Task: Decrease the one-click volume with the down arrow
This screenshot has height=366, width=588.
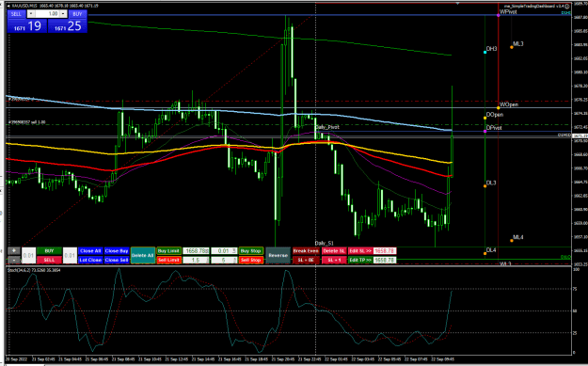Action: tap(31, 14)
